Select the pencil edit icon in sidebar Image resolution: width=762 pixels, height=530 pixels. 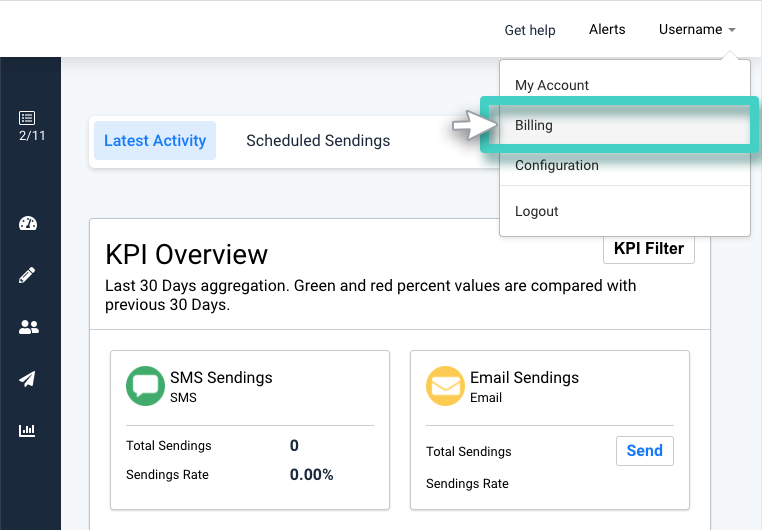point(27,275)
